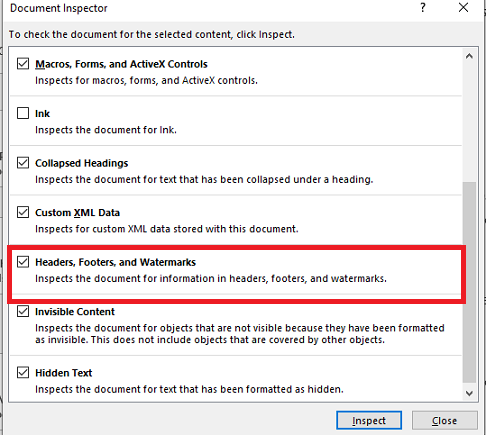The height and width of the screenshot is (435, 486).
Task: Click the scroll down arrow
Action: 469,393
